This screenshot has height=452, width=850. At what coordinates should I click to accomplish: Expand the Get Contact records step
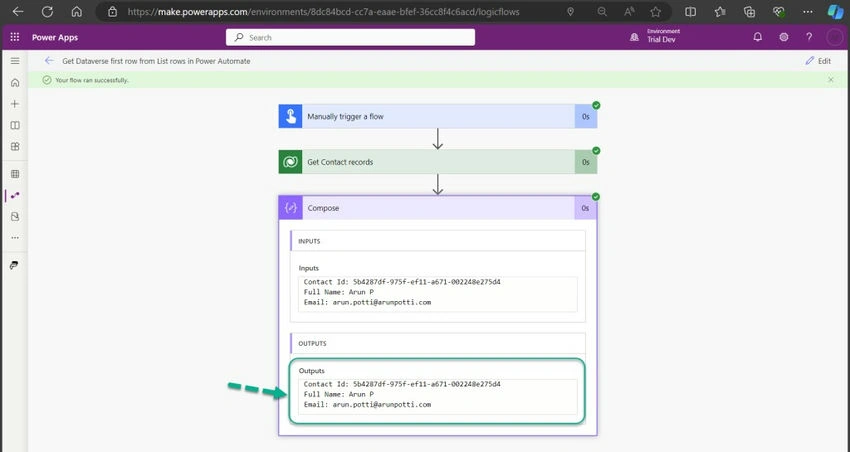pos(437,162)
